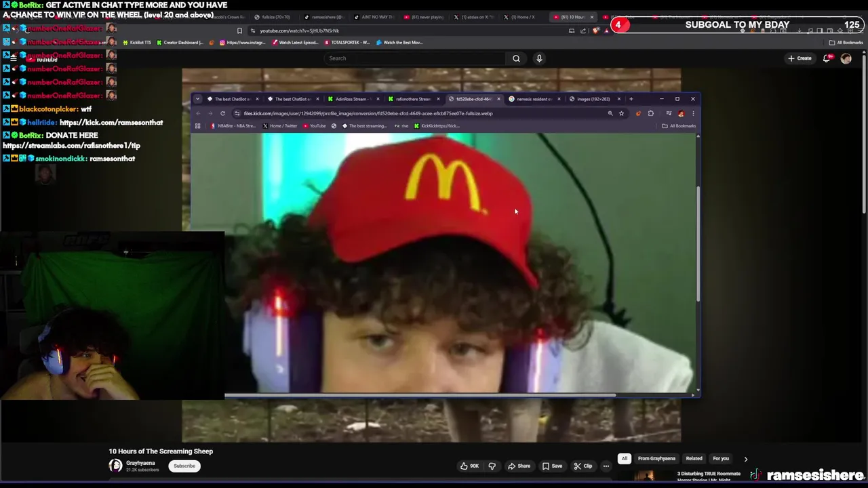Open the Instagram bookmark in outer browser
Image resolution: width=868 pixels, height=488 pixels.
pos(242,43)
